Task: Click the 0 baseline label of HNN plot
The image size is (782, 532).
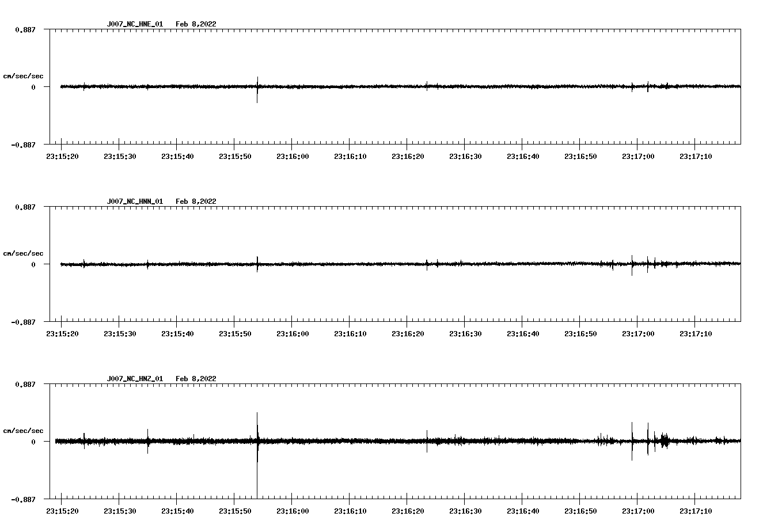Action: point(33,265)
